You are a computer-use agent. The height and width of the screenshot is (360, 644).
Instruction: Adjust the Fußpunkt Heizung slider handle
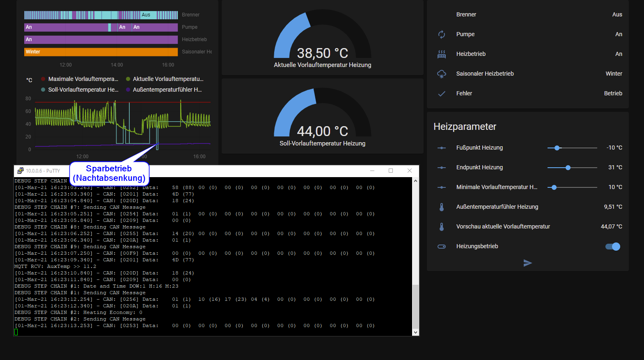[557, 148]
